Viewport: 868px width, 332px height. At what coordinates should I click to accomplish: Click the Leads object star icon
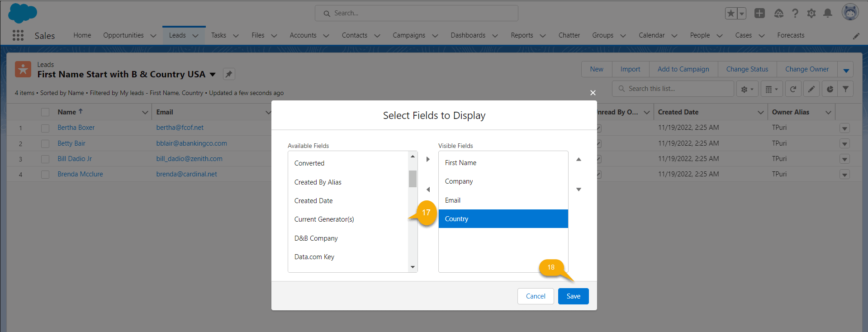[23, 69]
